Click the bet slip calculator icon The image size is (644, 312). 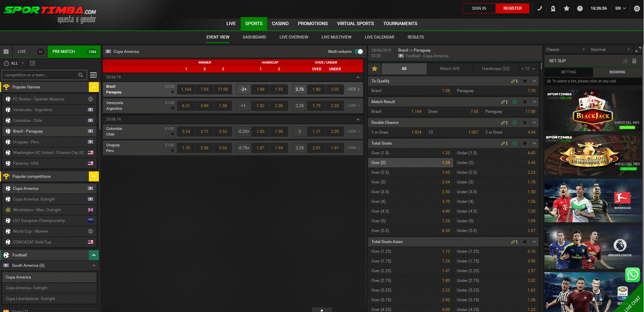[x=634, y=61]
